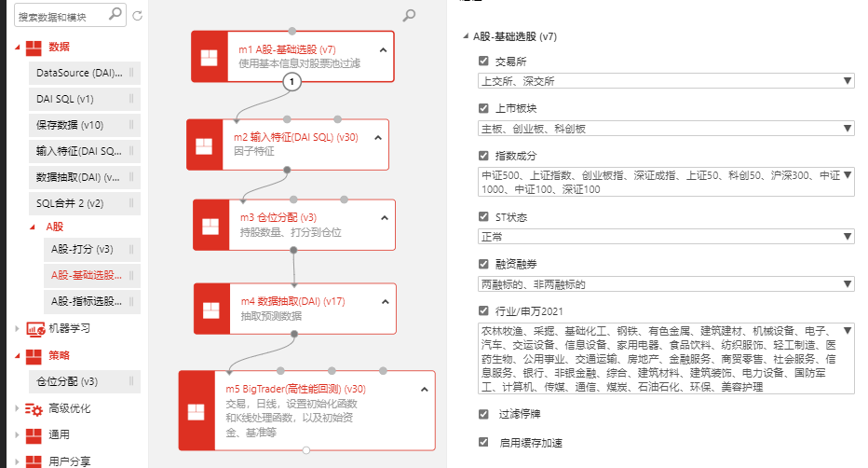This screenshot has height=468, width=868.
Task: Click the m3 仓位分配 (v3) node title
Action: [278, 217]
